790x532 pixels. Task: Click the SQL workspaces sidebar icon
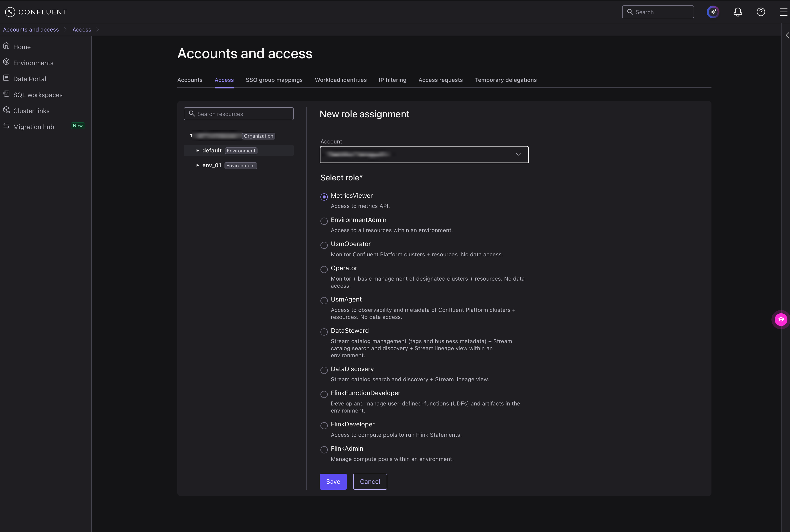click(x=6, y=94)
